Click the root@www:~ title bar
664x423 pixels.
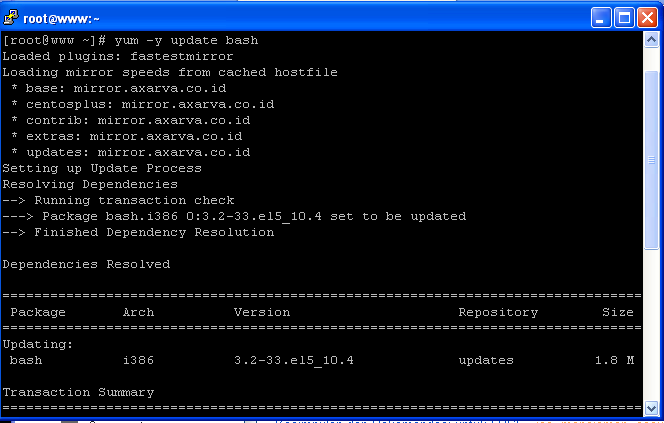[x=300, y=16]
